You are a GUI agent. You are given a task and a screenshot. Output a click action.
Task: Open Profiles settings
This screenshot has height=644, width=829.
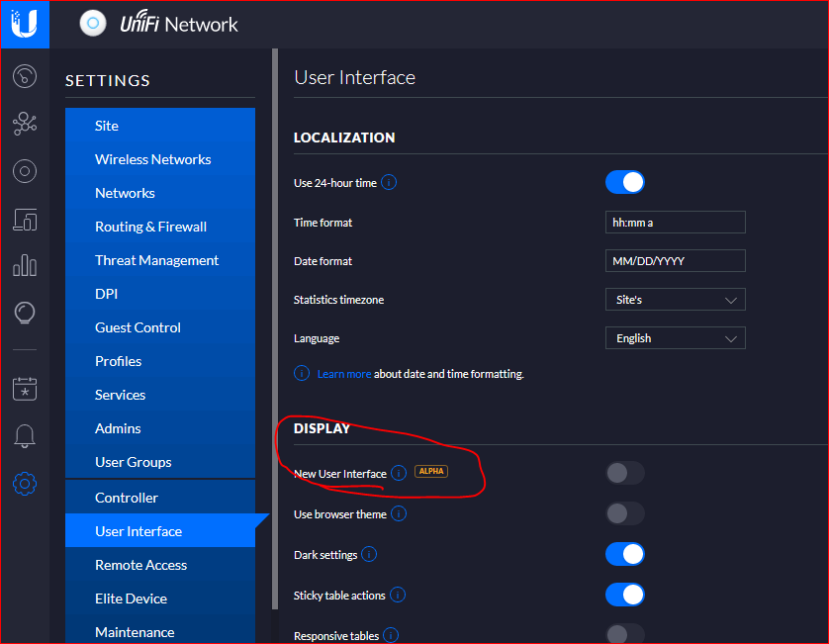[x=160, y=361]
